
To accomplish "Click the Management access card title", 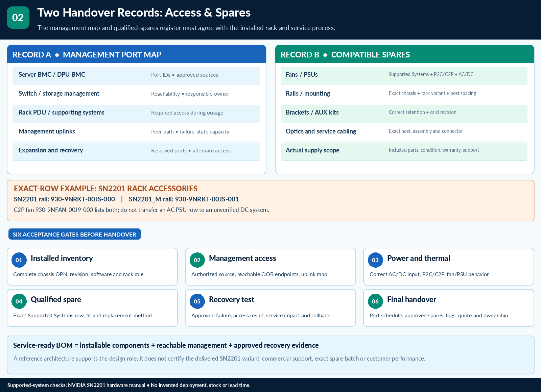I will [x=242, y=259].
